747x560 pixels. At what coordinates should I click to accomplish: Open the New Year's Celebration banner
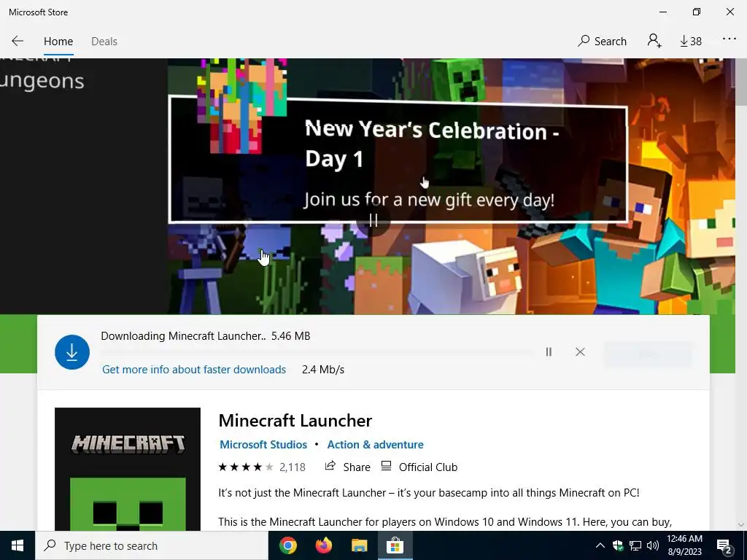coord(398,160)
